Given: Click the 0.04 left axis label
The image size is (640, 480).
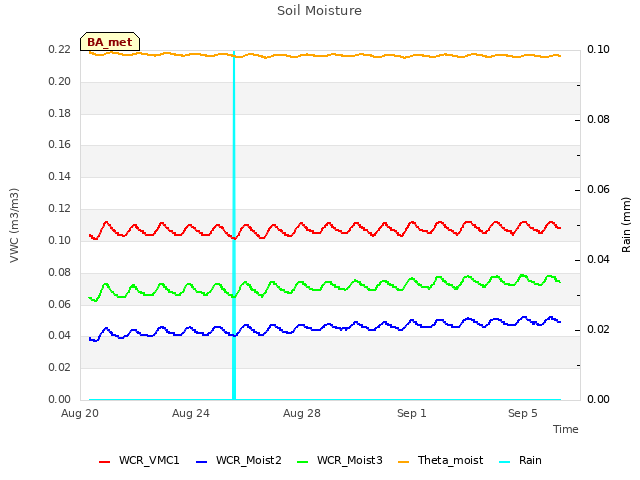Looking at the screenshot, I should 60,336.
